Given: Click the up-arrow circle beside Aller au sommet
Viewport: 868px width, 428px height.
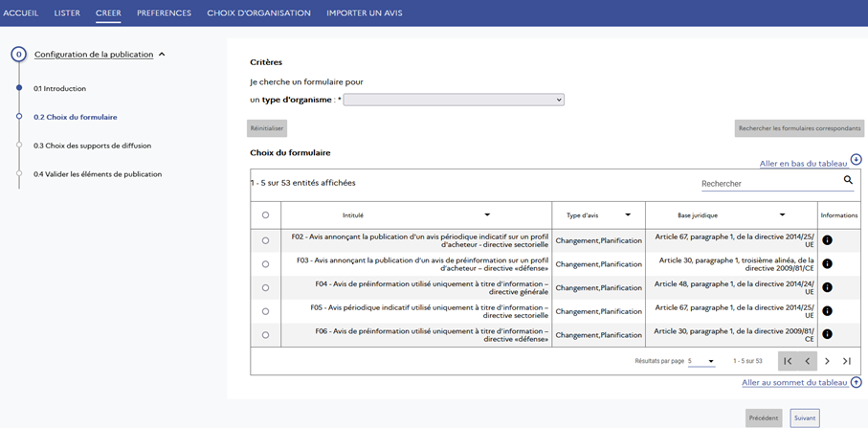Looking at the screenshot, I should (x=857, y=382).
